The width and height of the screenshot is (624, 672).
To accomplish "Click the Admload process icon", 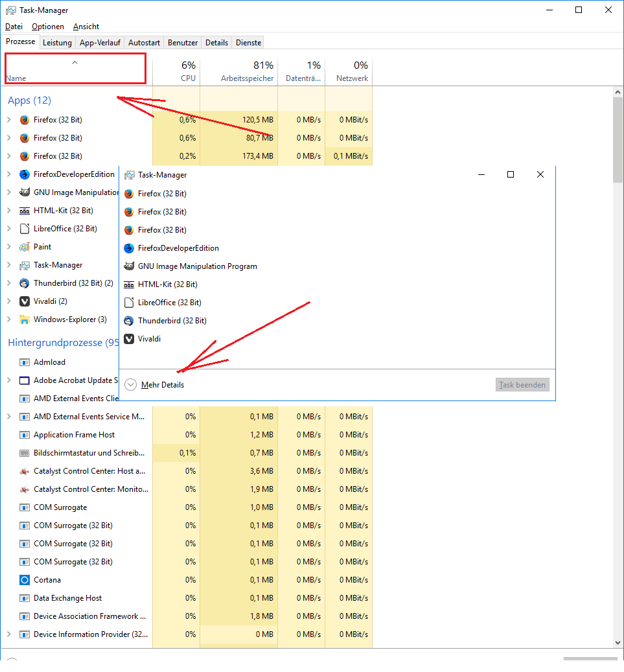I will coord(25,362).
